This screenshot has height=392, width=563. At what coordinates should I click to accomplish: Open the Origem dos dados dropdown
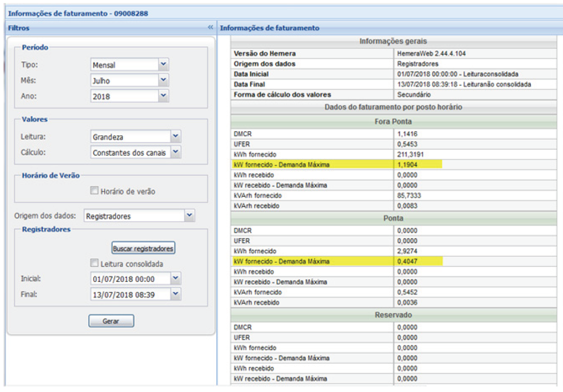click(189, 216)
